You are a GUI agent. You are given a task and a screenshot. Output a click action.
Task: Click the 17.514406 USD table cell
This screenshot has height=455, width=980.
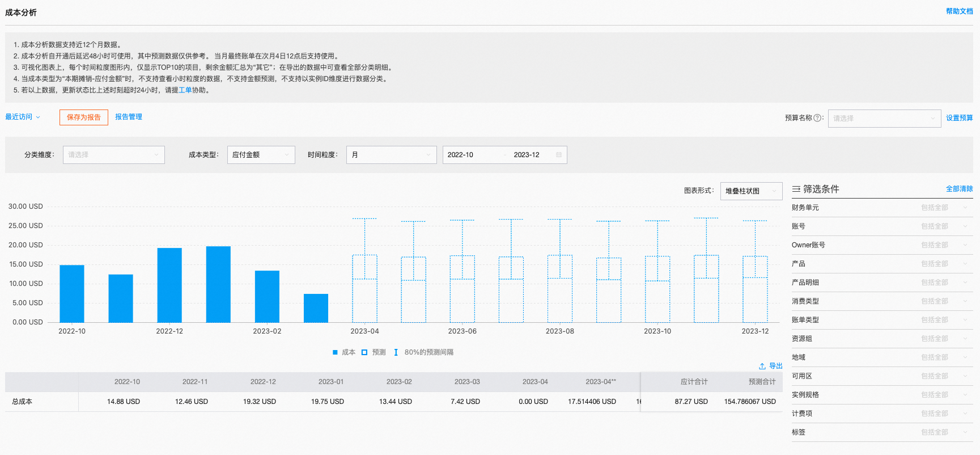592,402
